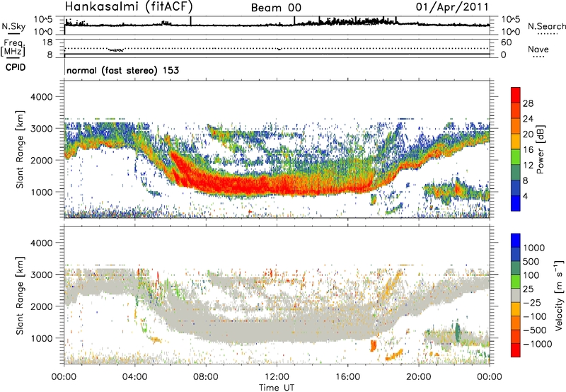Click the '08:00' time tick label
Viewport: 566px width, 392px height.
click(205, 377)
